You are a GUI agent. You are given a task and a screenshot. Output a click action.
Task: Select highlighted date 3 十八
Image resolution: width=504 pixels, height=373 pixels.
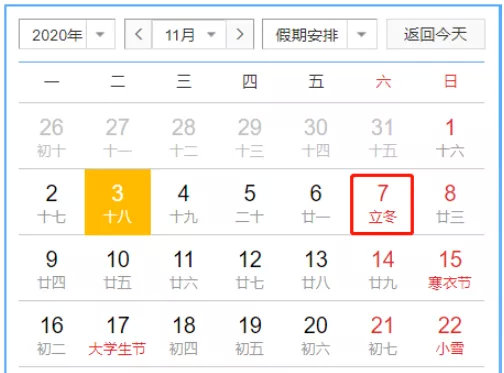(118, 202)
